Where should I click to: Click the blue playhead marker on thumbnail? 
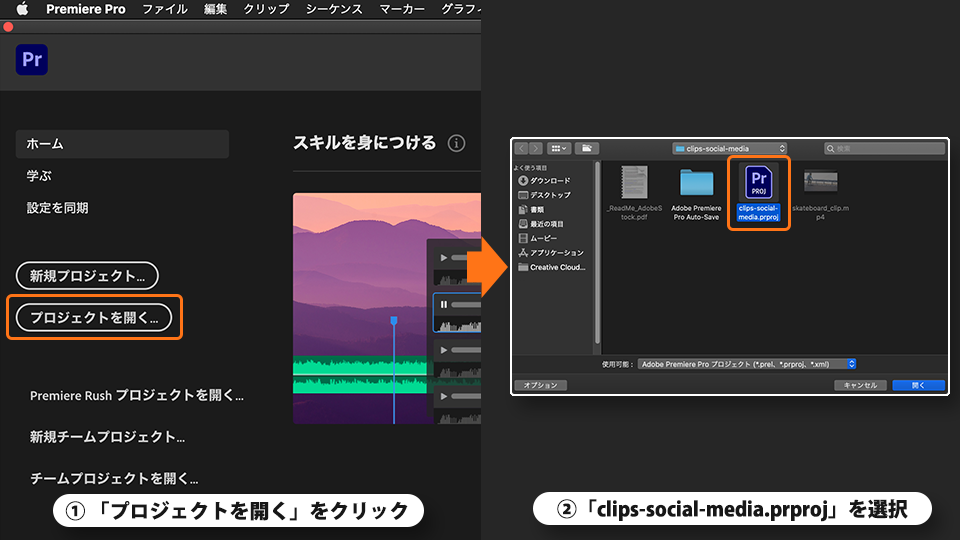click(394, 321)
